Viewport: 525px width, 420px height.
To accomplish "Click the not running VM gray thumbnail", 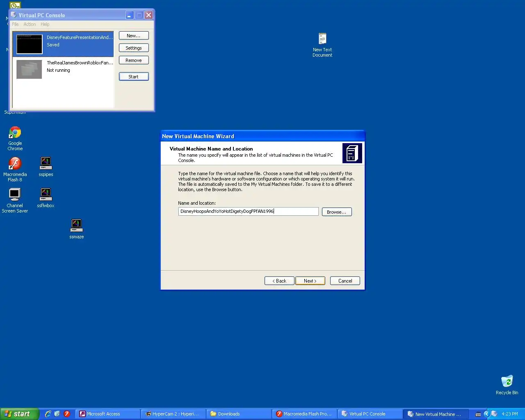I will [x=29, y=69].
